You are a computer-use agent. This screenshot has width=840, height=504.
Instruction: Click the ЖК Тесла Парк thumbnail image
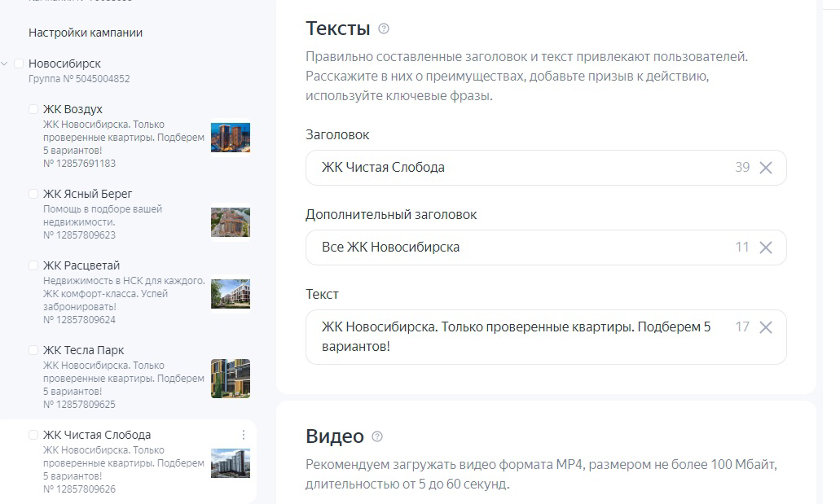(x=231, y=378)
